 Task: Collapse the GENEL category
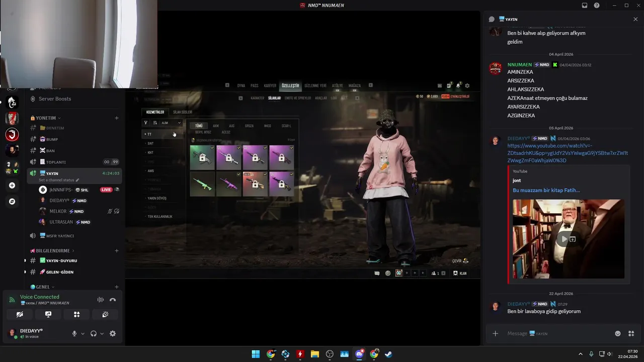42,287
